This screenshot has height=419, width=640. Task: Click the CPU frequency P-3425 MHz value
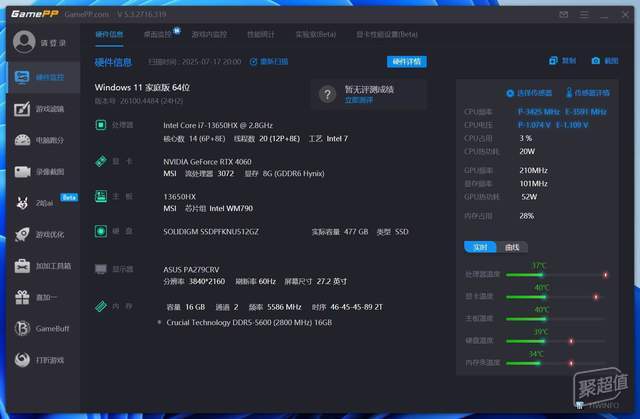539,112
